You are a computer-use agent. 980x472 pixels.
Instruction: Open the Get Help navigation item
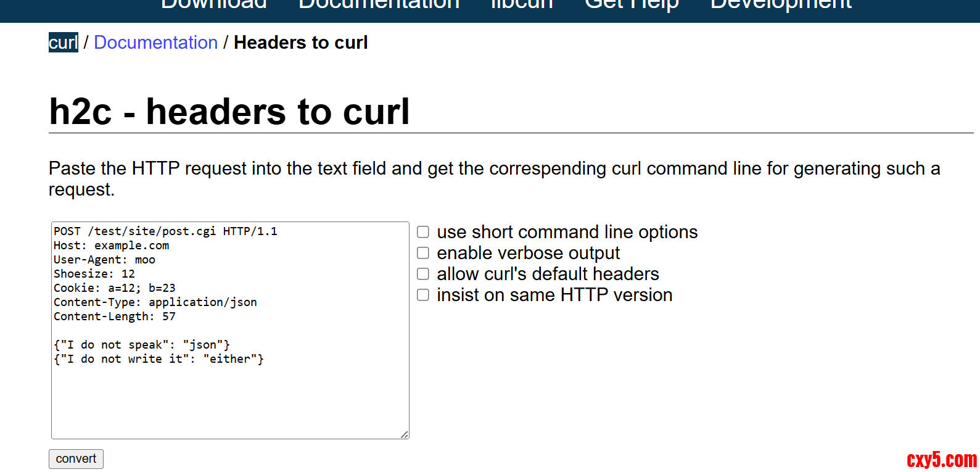tap(632, 5)
